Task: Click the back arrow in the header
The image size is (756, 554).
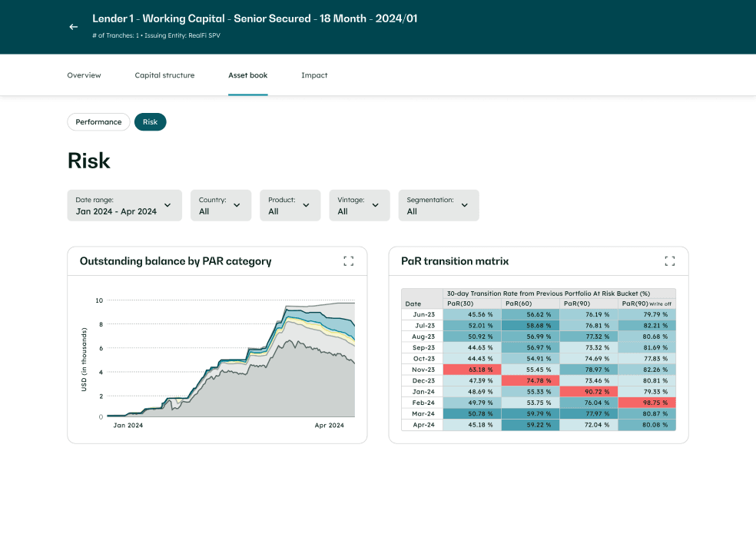Action: point(73,26)
